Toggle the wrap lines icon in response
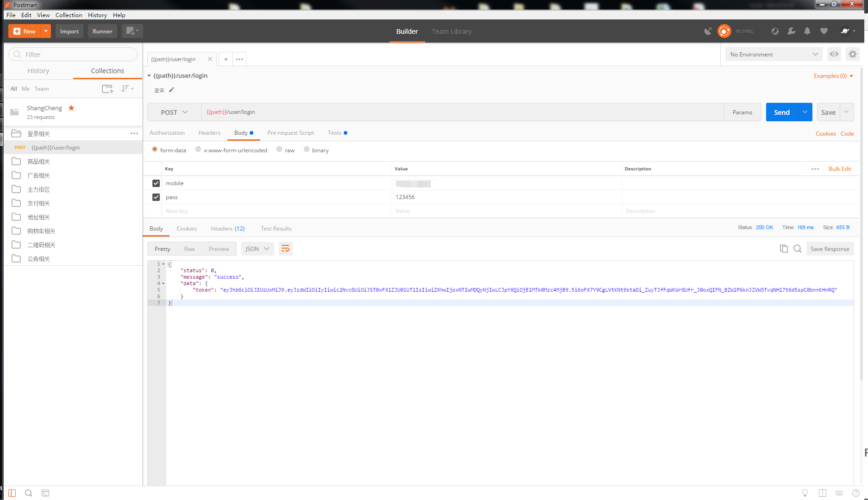The width and height of the screenshot is (868, 500). (285, 249)
